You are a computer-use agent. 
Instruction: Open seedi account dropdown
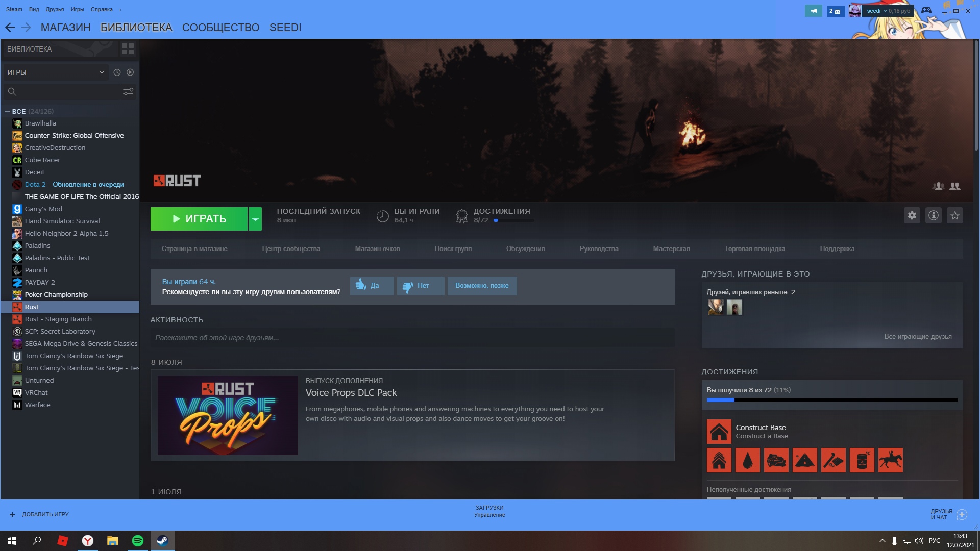pos(889,11)
